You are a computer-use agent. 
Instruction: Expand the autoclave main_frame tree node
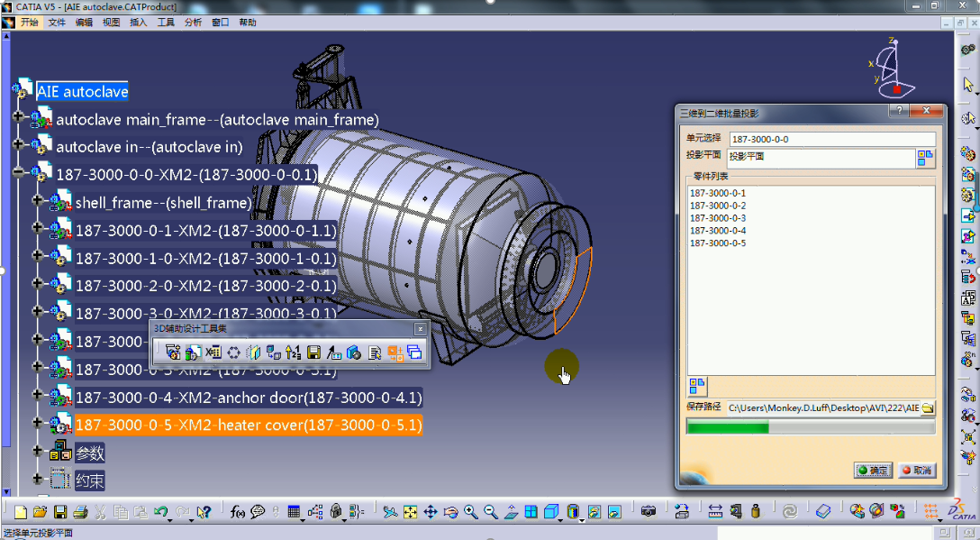click(20, 117)
